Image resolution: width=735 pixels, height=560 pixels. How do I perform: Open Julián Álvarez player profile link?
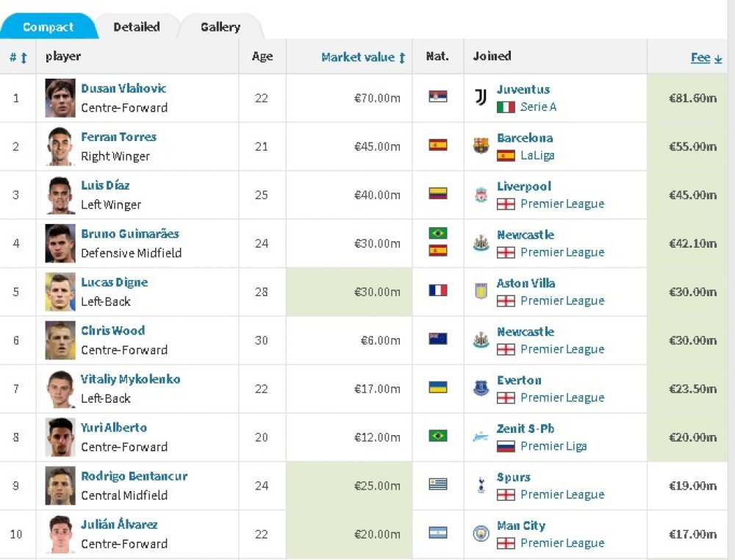[x=119, y=524]
